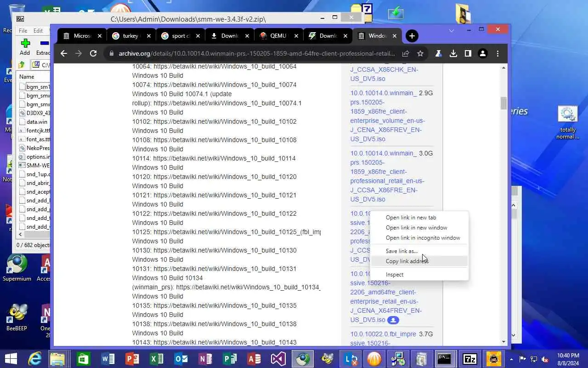Open a new browser tab
The image size is (588, 368).
(412, 36)
